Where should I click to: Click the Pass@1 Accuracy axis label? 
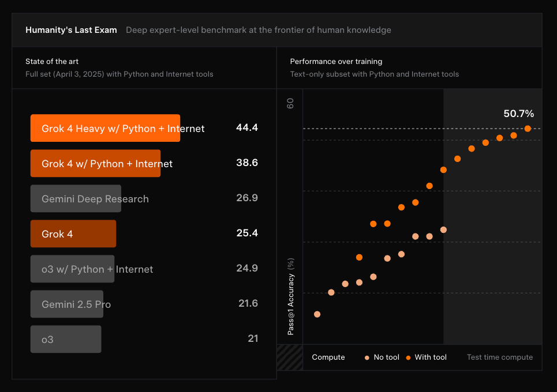click(290, 296)
